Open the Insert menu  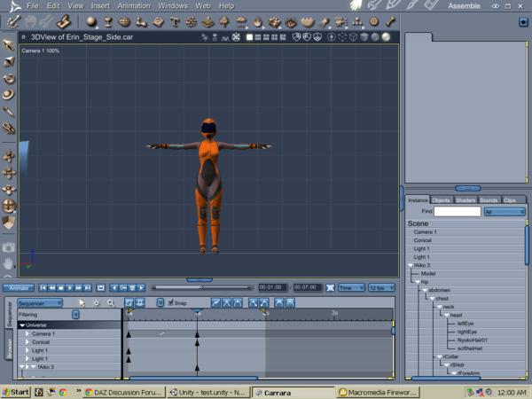[100, 6]
